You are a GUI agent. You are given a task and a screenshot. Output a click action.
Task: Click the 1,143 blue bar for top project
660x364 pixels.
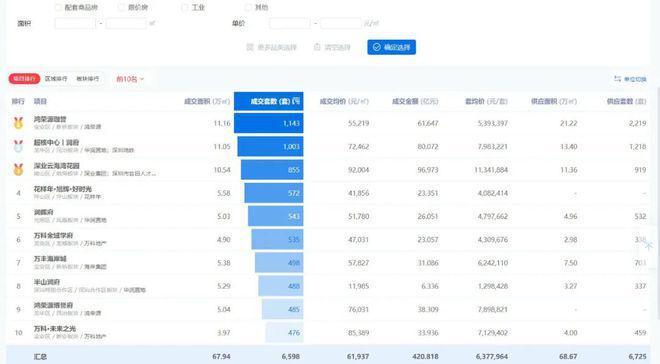[x=269, y=123]
